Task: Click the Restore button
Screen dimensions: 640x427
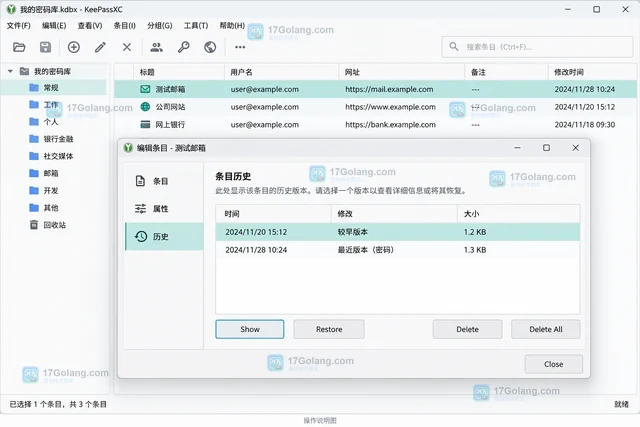Action: tap(329, 329)
